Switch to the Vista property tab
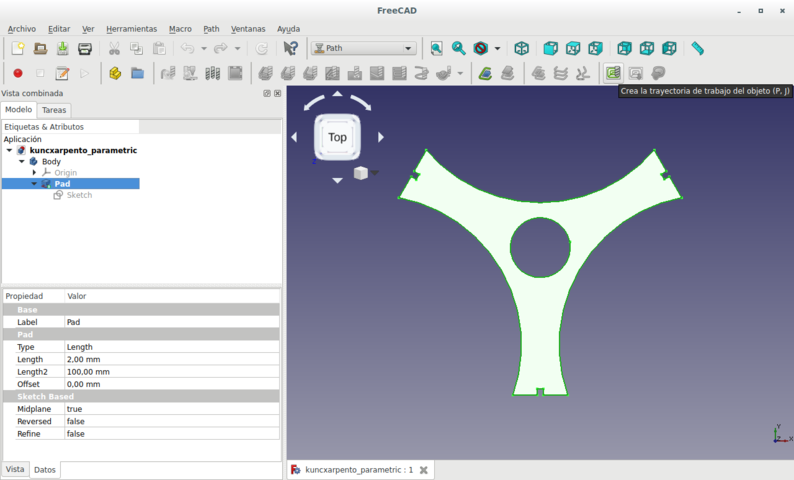 pos(15,469)
